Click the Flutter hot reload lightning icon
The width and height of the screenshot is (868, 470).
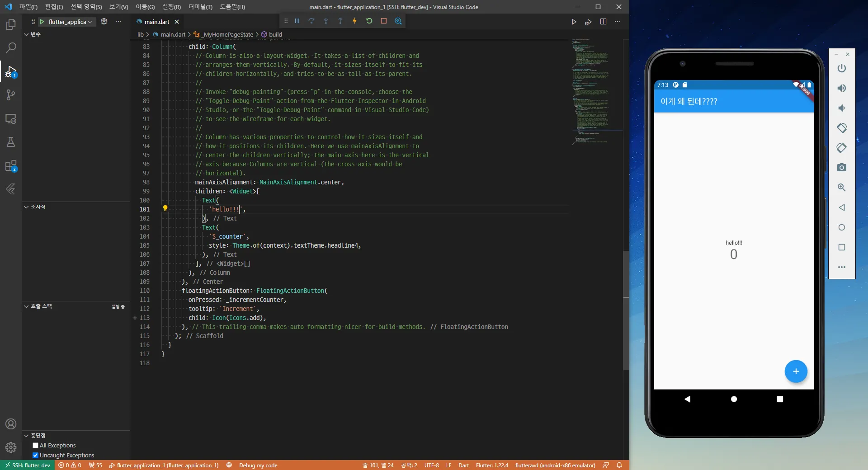click(354, 21)
